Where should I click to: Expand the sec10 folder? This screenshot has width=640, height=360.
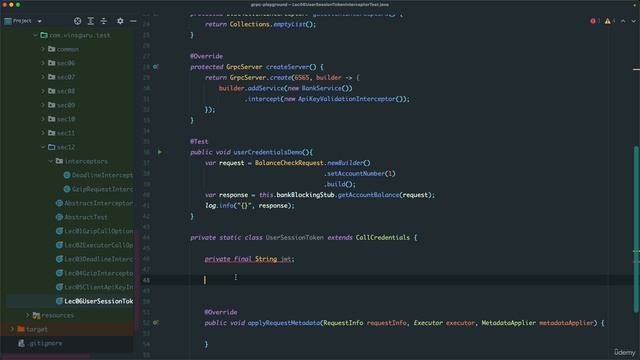click(x=43, y=119)
